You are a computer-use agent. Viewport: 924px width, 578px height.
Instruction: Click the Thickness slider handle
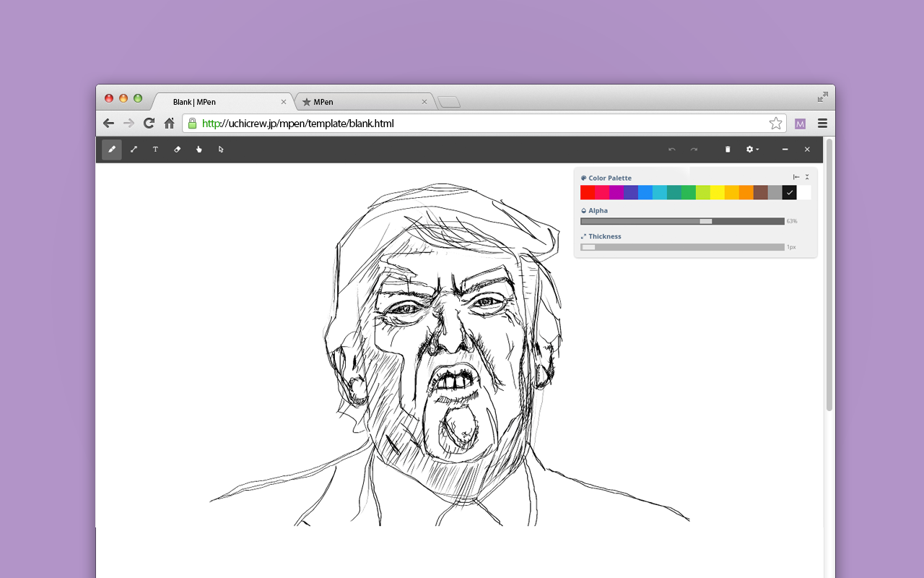pyautogui.click(x=588, y=247)
